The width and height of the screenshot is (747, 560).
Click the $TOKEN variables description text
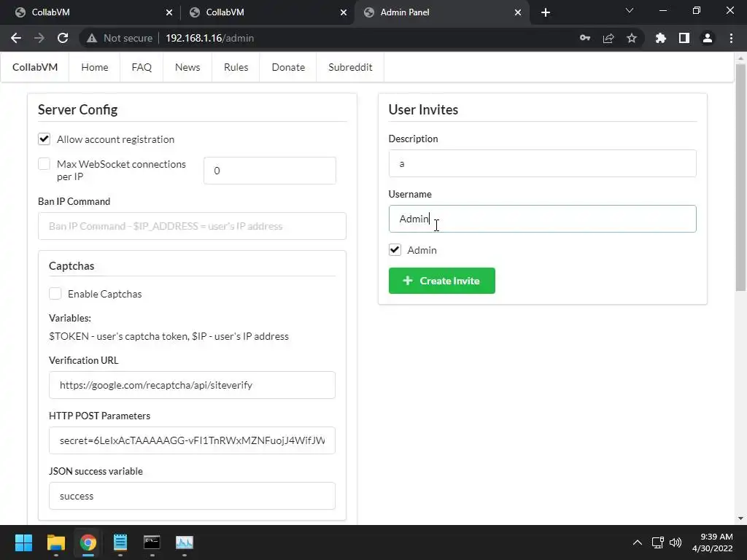[x=169, y=336]
